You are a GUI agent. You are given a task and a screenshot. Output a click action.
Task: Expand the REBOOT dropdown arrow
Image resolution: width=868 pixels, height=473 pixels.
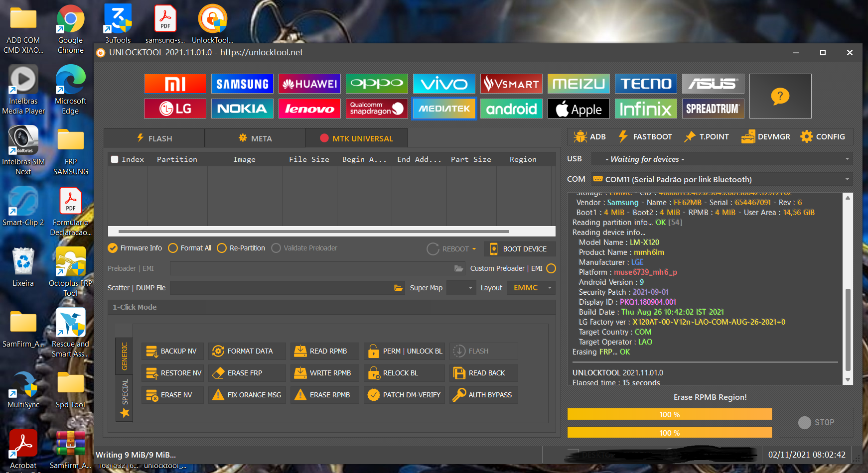click(474, 249)
